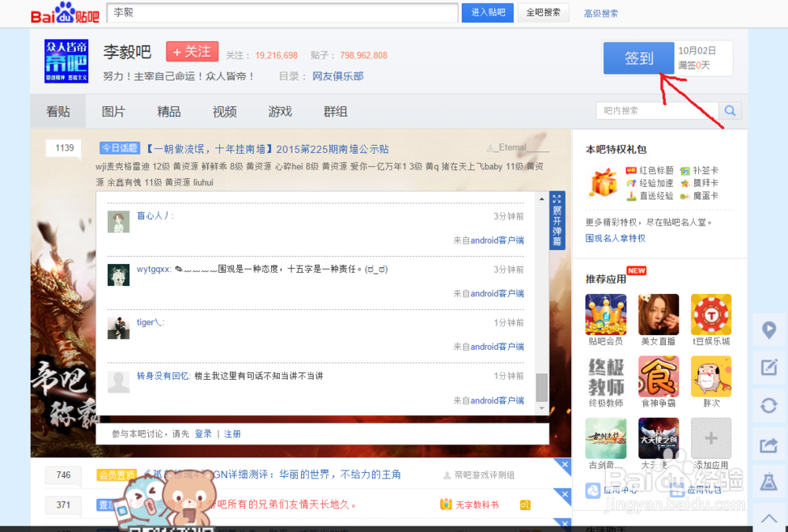Click the 帝吧游戏评测组 author link

coord(484,474)
